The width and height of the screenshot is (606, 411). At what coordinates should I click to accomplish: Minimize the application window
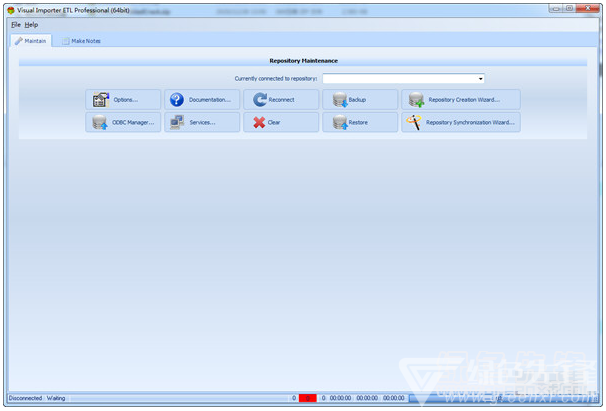[556, 8]
